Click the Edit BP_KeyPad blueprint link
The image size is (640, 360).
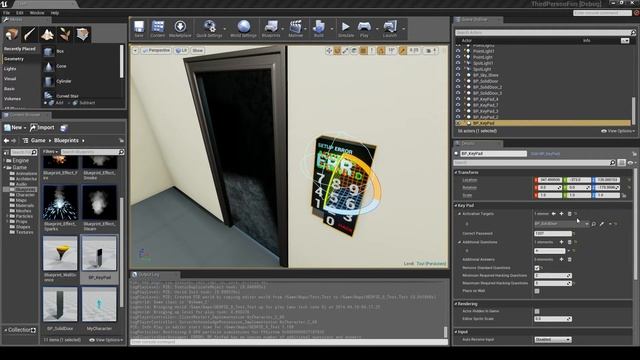(x=545, y=154)
